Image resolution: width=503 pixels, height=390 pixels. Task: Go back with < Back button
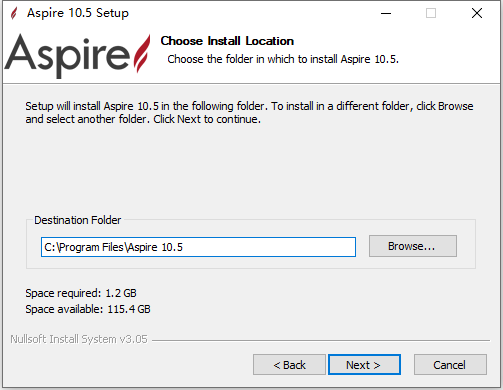pos(289,365)
